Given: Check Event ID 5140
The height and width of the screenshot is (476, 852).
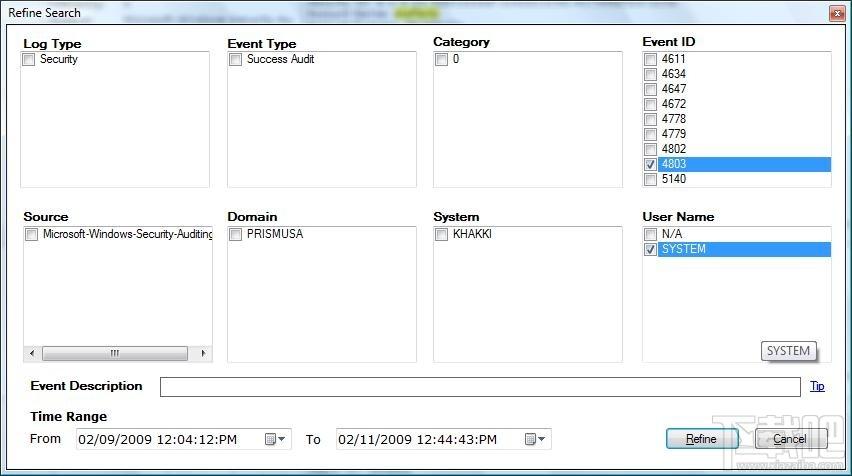Looking at the screenshot, I should 650,179.
